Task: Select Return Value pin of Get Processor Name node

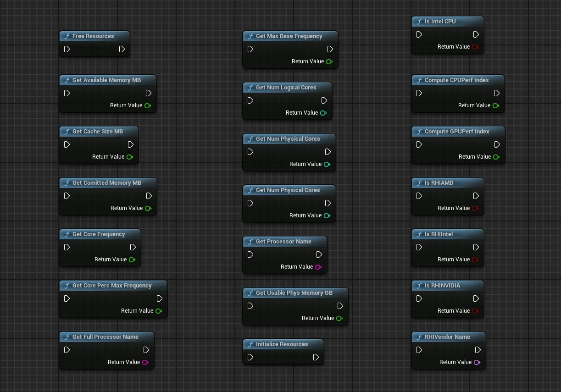Action: (x=318, y=267)
